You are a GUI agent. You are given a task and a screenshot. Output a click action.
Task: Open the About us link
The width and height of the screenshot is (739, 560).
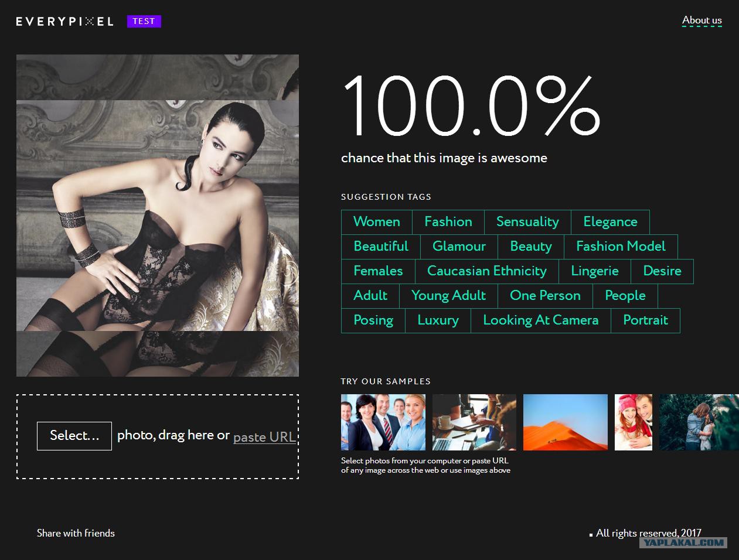[702, 21]
